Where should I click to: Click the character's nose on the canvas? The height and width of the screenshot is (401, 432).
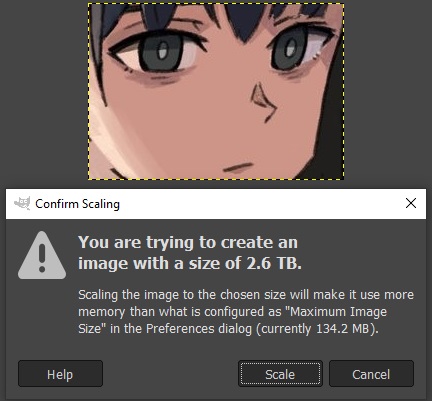(263, 102)
